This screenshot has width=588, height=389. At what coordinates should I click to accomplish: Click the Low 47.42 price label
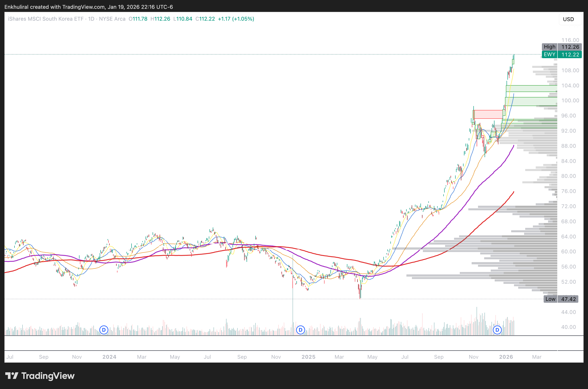click(561, 299)
